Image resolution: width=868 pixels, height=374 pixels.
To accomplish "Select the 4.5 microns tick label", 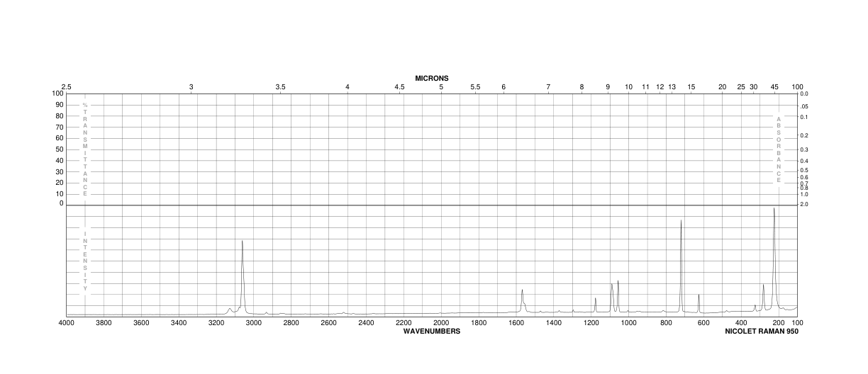I will pyautogui.click(x=399, y=86).
